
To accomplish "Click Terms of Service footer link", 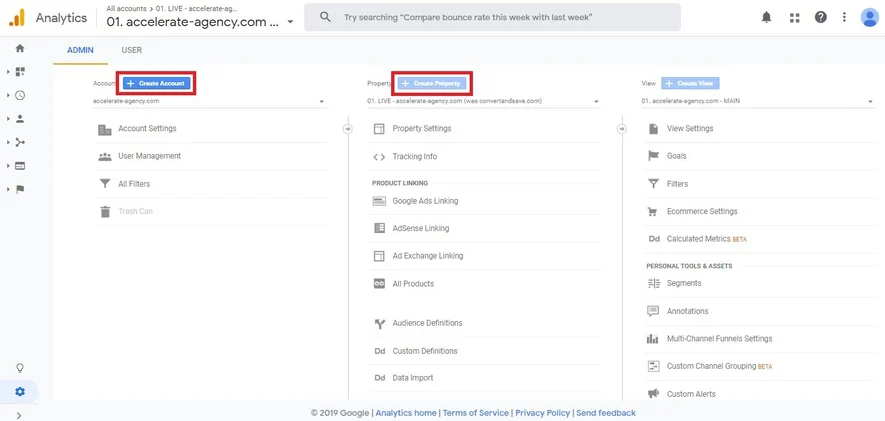I will tap(476, 413).
